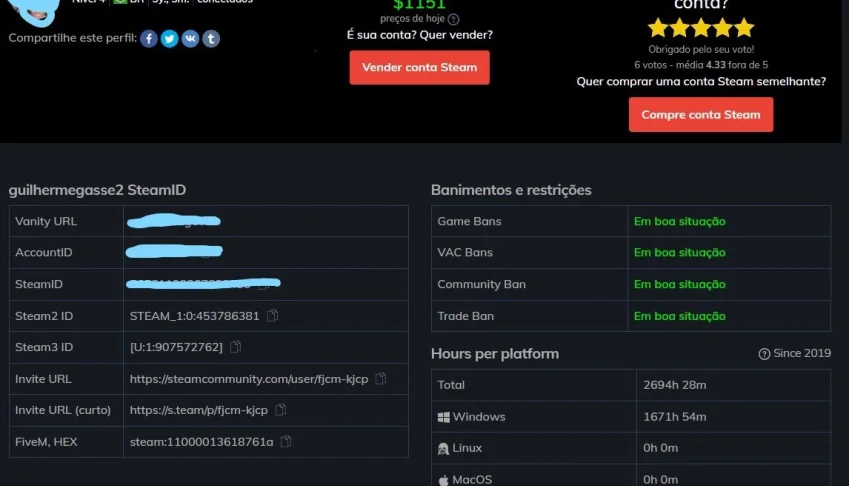
Task: Select the [U:1:907572762] value
Action: (176, 347)
